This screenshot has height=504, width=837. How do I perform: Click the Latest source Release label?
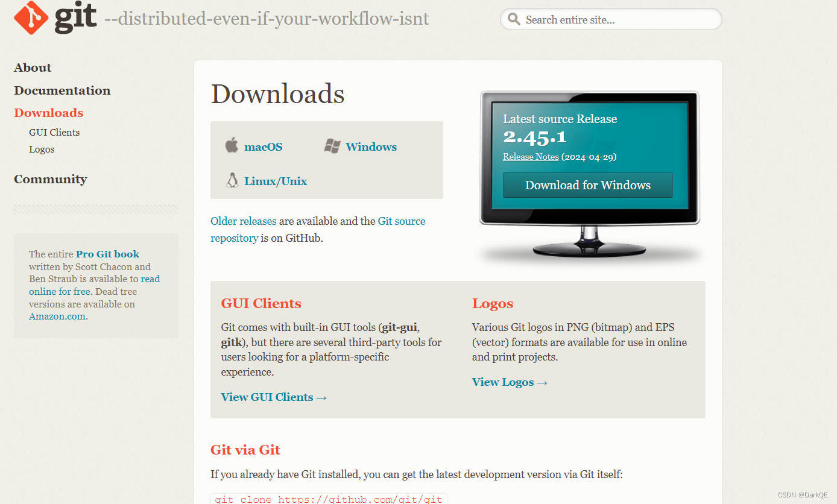tap(560, 119)
